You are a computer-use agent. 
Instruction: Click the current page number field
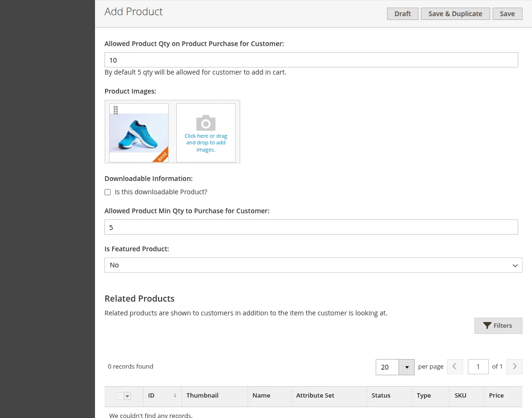pos(478,367)
